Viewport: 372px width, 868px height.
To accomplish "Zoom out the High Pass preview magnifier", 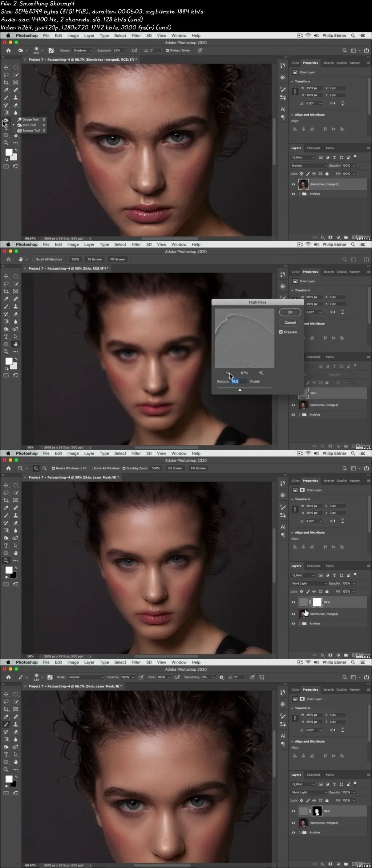I will coord(228,373).
